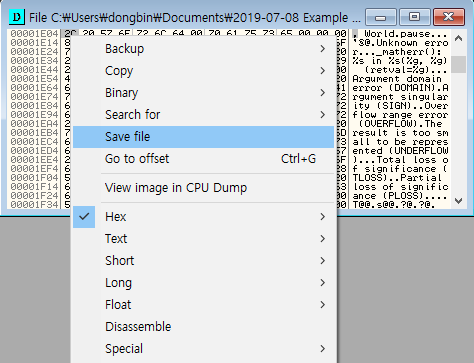The height and width of the screenshot is (363, 474).
Task: Click address 00001EA4 in dump
Action: (34, 124)
